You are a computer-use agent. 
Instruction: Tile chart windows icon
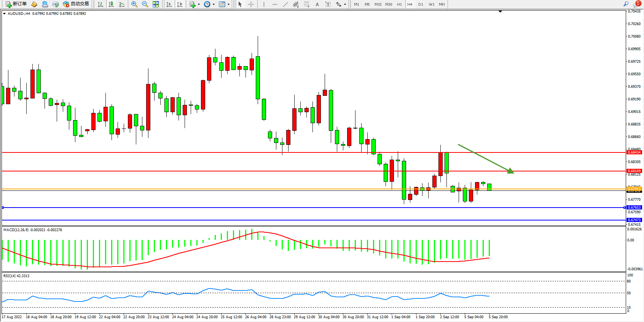tap(156, 4)
